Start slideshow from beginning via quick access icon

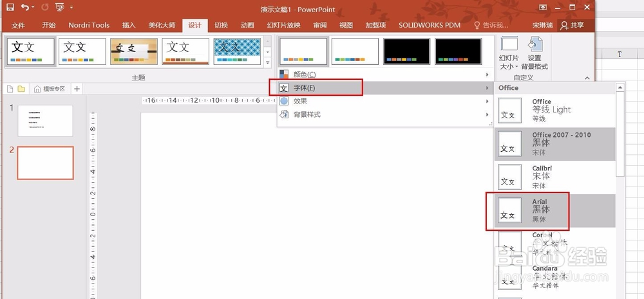pyautogui.click(x=59, y=7)
